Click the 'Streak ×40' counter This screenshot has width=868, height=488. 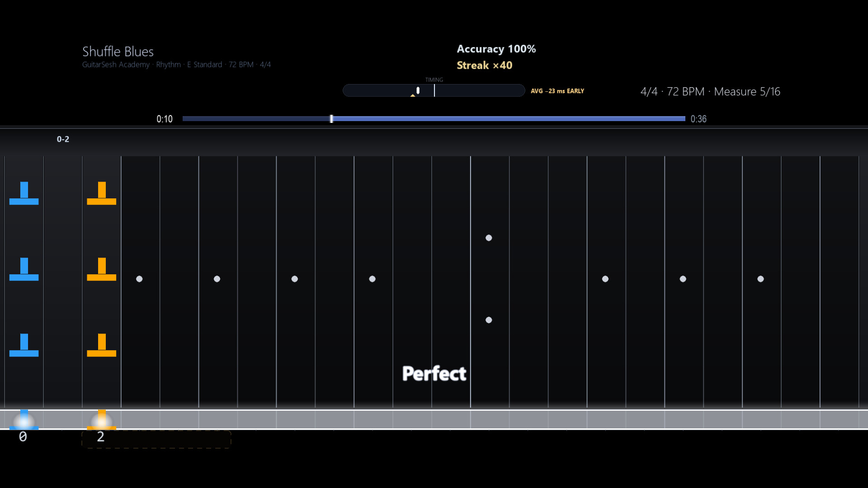click(485, 65)
